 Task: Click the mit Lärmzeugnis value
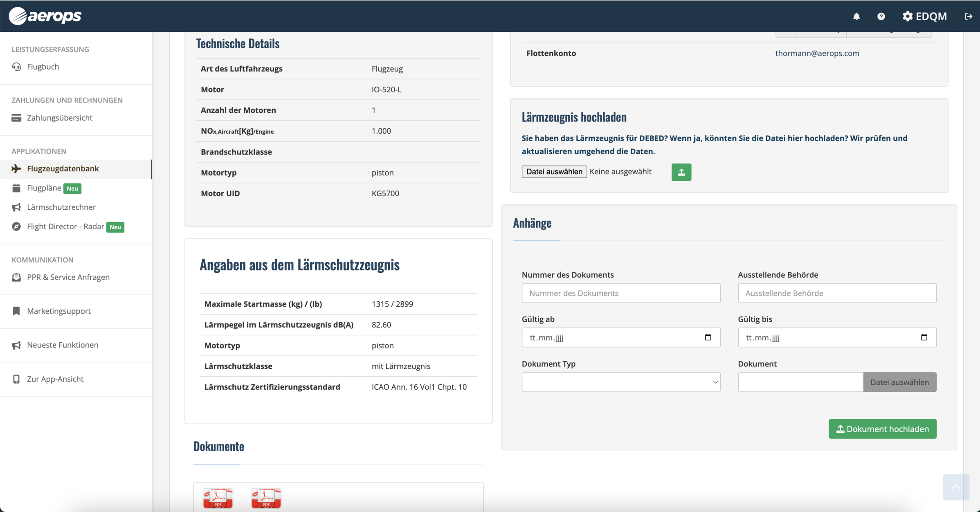click(401, 366)
